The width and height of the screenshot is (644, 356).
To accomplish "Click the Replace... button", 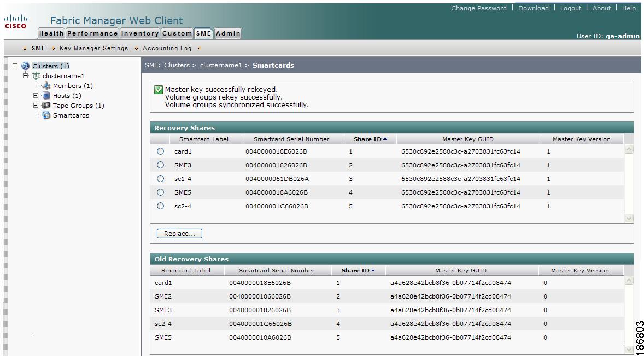I will click(x=179, y=234).
